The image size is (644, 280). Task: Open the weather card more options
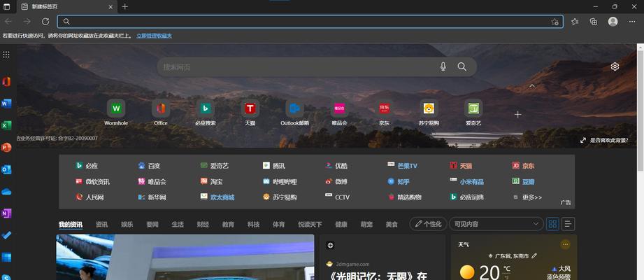tap(565, 244)
